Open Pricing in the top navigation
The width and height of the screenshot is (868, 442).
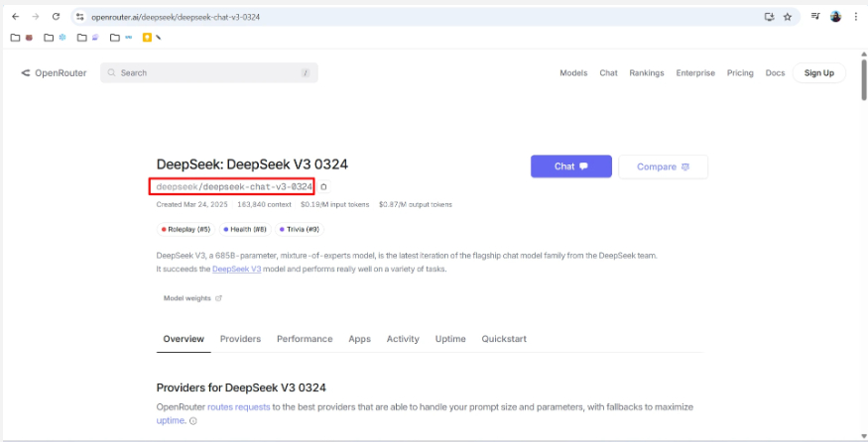[740, 73]
